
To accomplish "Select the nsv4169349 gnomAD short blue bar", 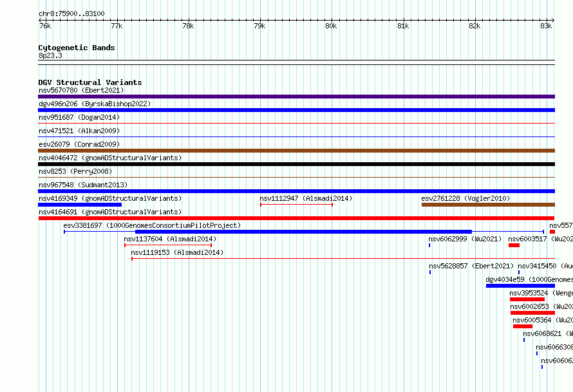I will 80,205.
